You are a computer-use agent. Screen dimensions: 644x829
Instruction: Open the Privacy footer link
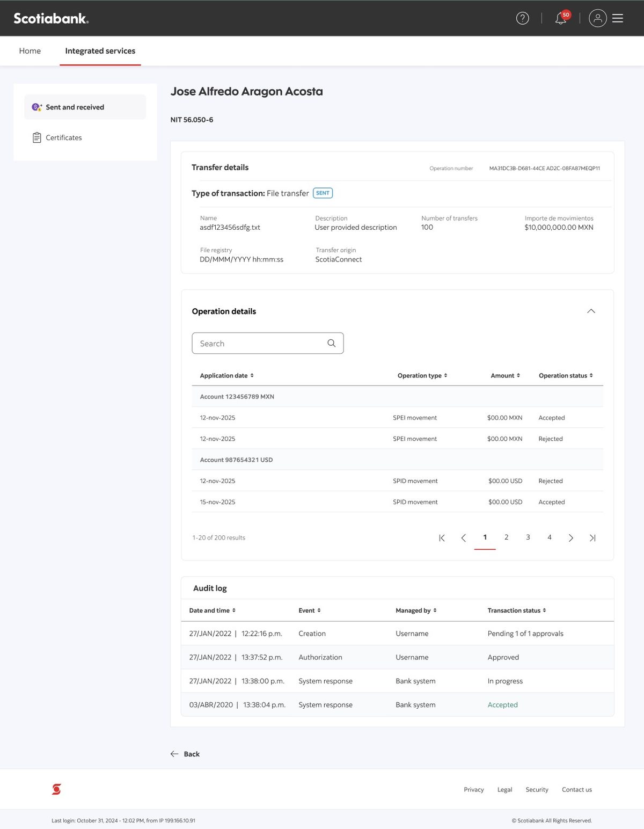coord(474,789)
